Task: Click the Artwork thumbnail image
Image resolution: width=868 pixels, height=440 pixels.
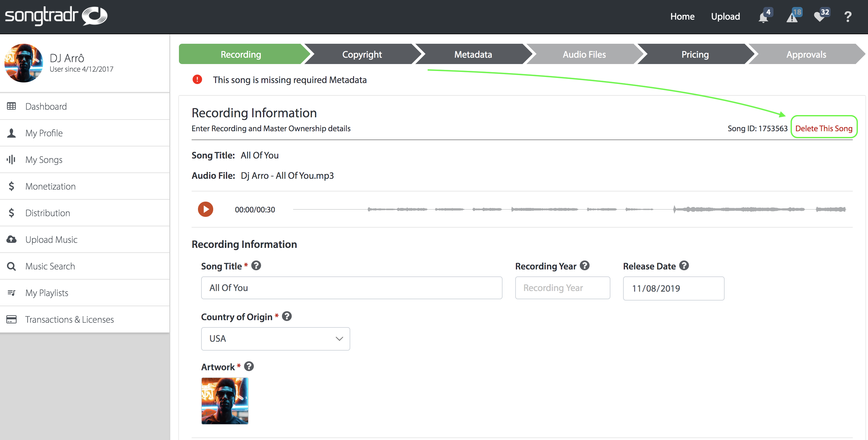Action: [225, 401]
